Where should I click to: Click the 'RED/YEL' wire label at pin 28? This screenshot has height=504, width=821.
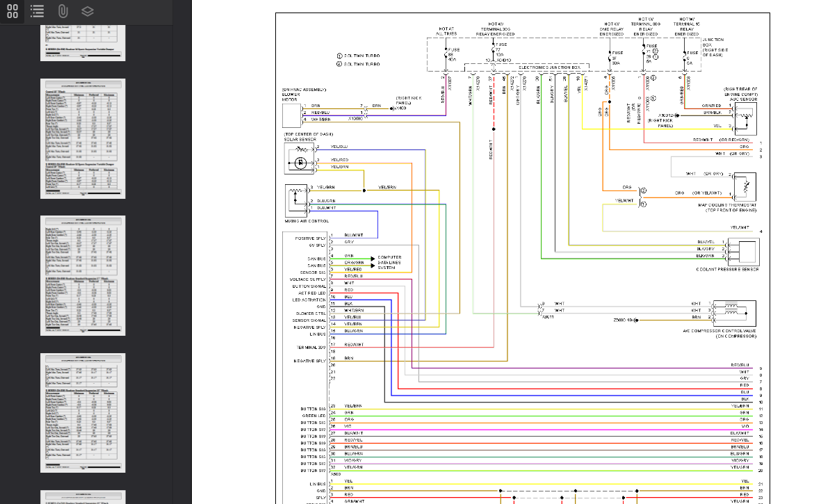tap(353, 440)
